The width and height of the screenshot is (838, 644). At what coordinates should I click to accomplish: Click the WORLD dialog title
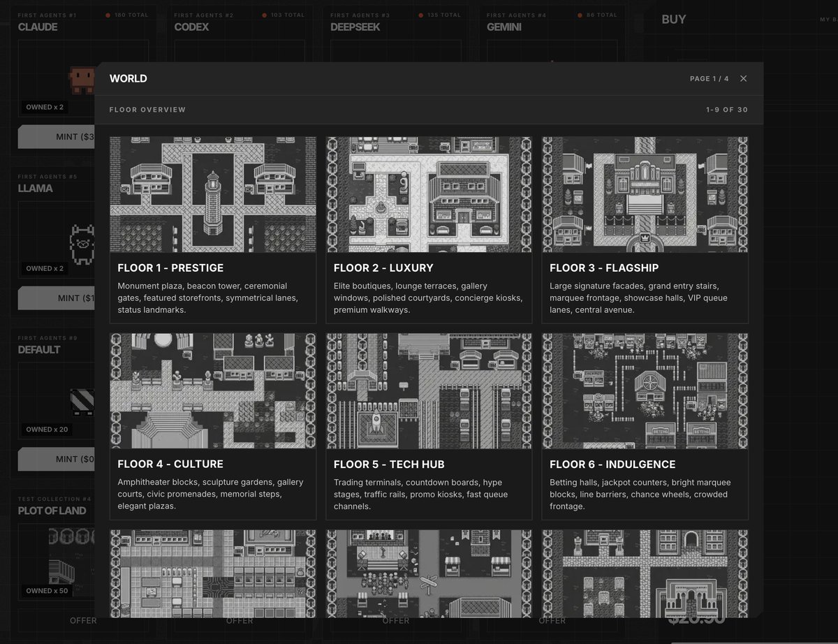(x=128, y=79)
